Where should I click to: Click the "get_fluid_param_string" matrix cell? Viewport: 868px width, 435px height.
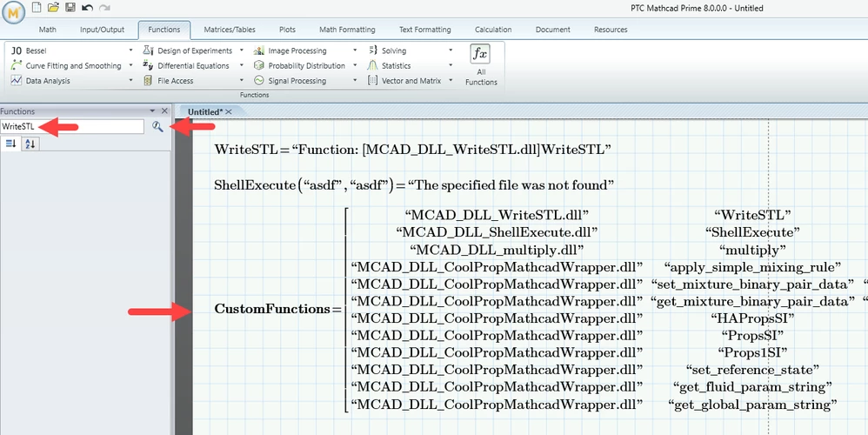click(x=752, y=387)
